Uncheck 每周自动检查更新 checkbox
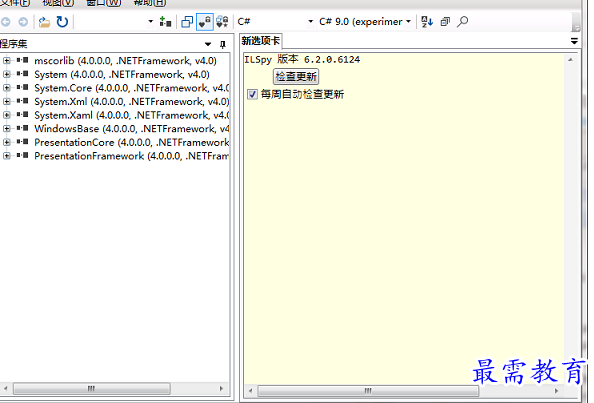594x403 pixels. tap(252, 94)
